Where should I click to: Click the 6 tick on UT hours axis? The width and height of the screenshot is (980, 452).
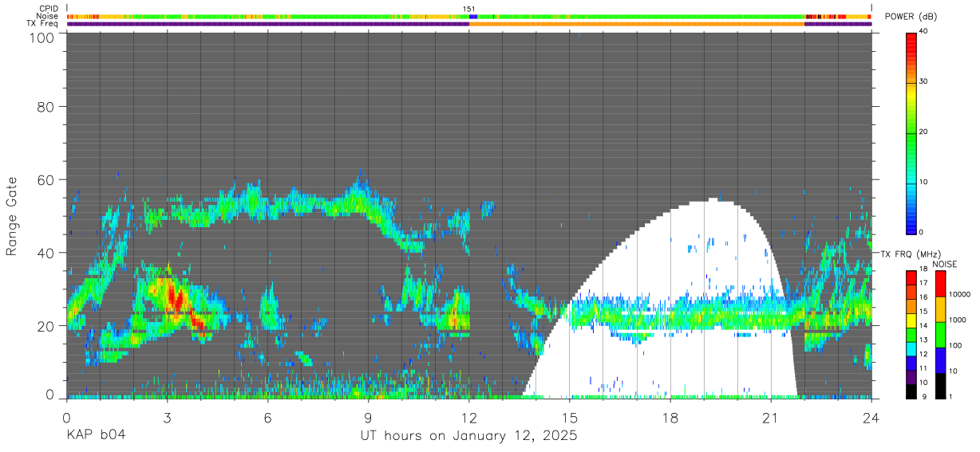point(267,418)
